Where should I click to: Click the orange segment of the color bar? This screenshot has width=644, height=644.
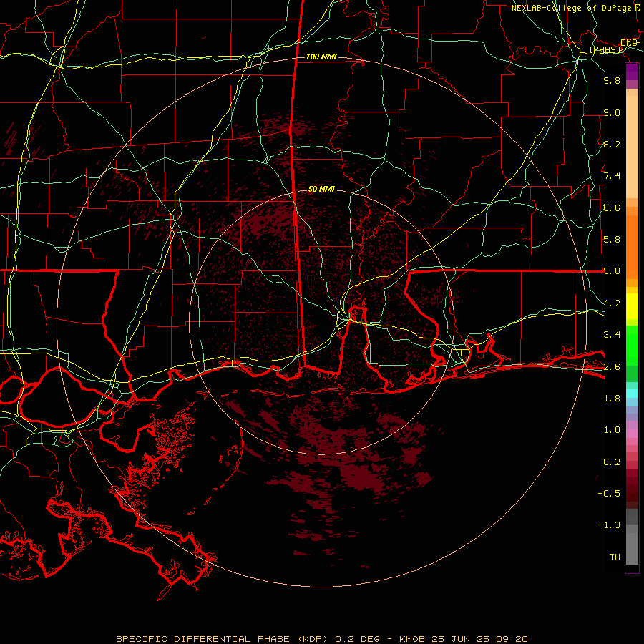(x=632, y=247)
